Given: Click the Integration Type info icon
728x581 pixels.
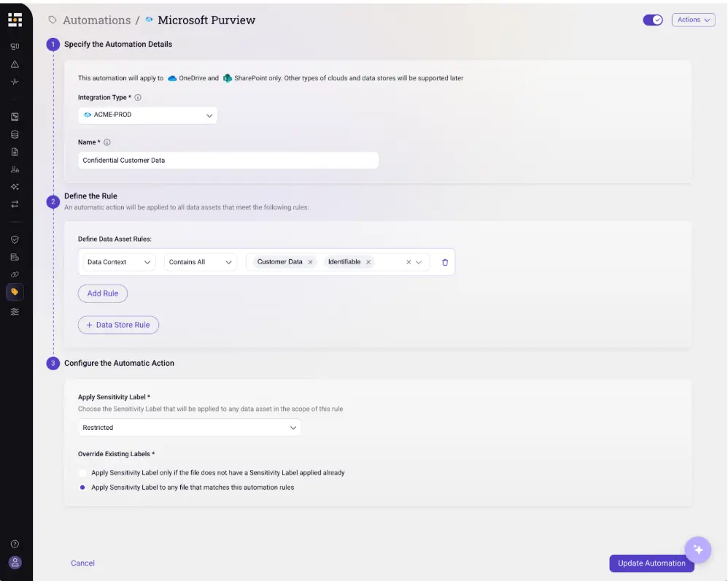Looking at the screenshot, I should point(138,98).
